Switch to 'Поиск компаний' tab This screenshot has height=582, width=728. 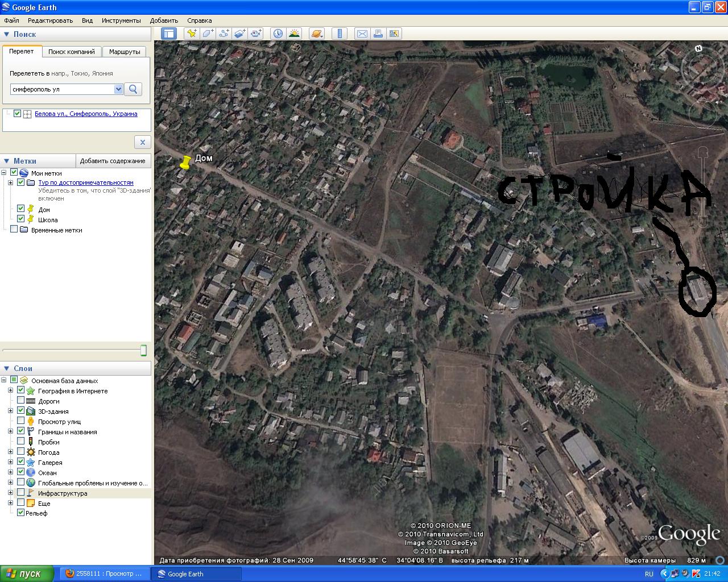tap(72, 52)
